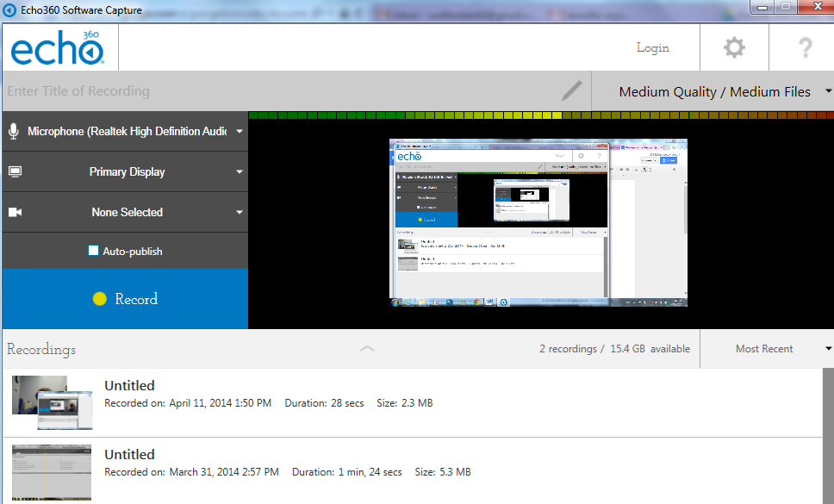
Task: Click the recordings list scrollbar
Action: pyautogui.click(x=828, y=436)
